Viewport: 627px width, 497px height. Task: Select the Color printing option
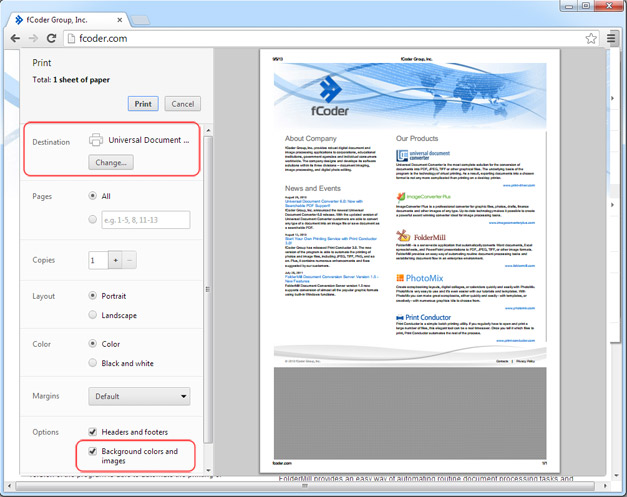click(92, 343)
